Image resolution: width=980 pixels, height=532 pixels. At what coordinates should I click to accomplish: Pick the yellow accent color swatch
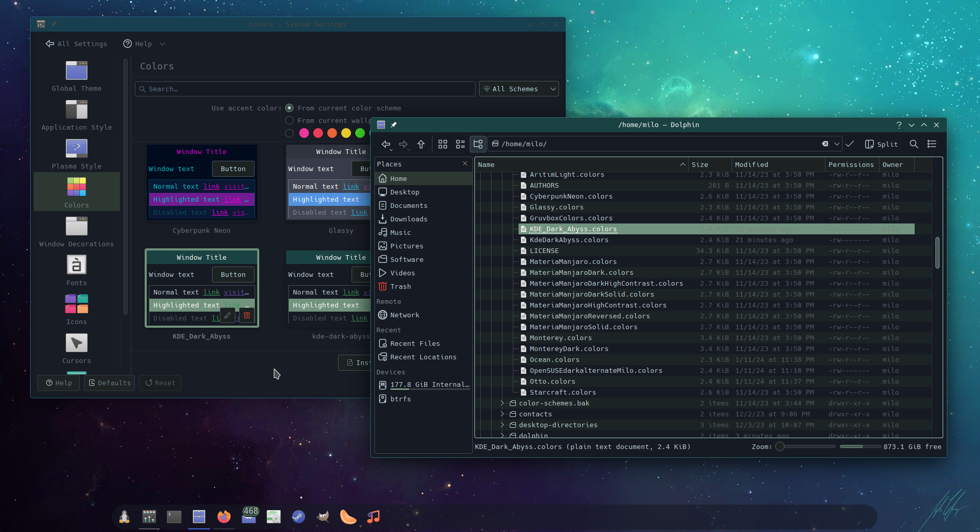(x=346, y=133)
